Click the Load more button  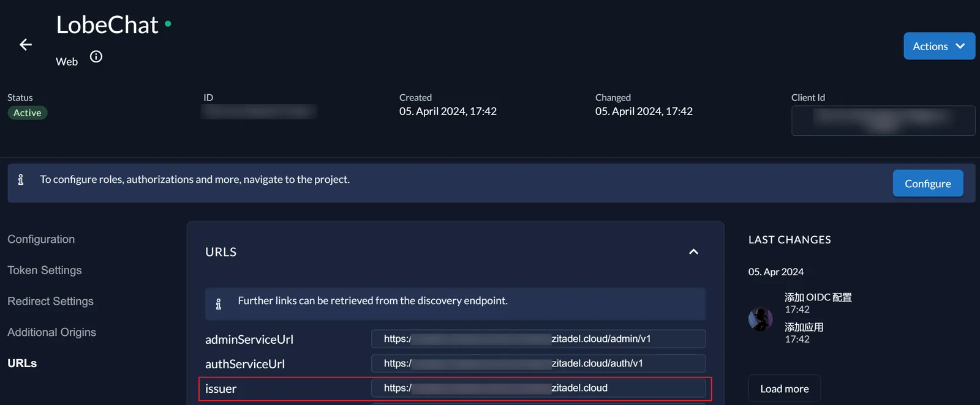tap(784, 388)
